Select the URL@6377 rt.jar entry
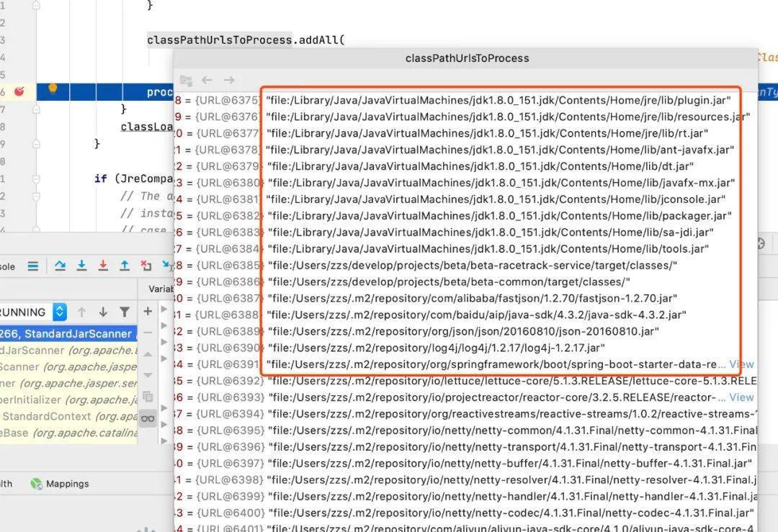Screen dimensions: 778x532 point(465,133)
